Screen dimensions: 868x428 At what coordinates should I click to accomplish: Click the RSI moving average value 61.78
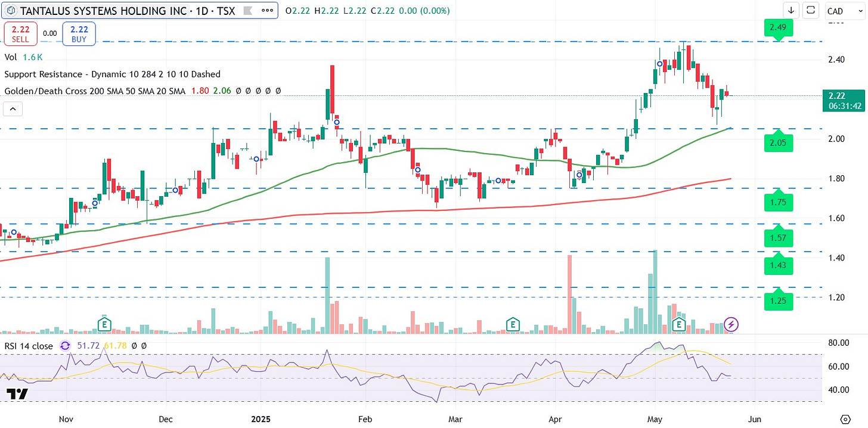pyautogui.click(x=115, y=346)
